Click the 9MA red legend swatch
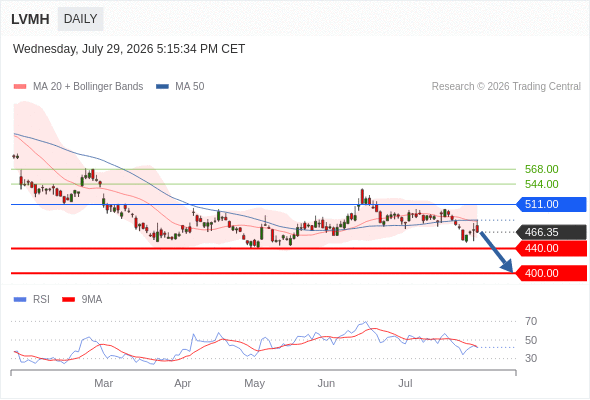This screenshot has height=400, width=590. [x=68, y=300]
